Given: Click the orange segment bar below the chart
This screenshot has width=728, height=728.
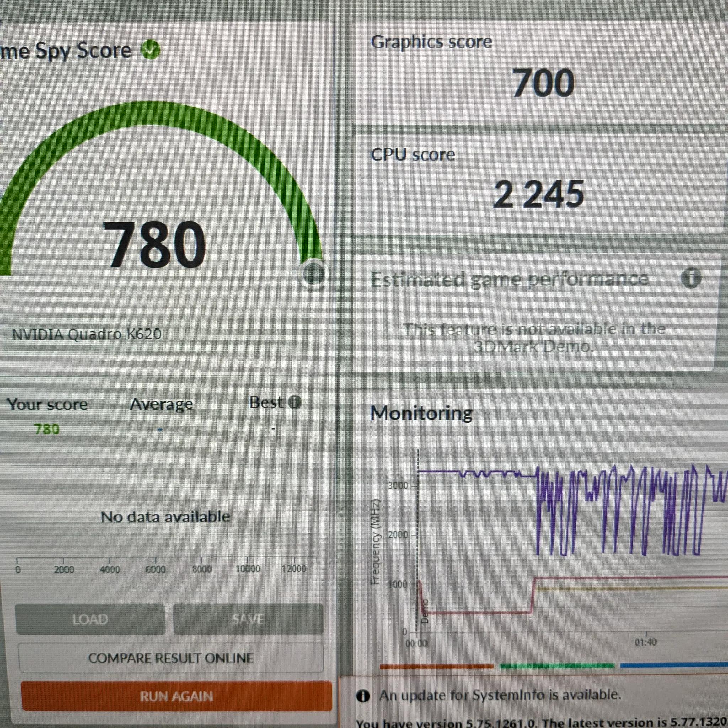Looking at the screenshot, I should tap(437, 666).
